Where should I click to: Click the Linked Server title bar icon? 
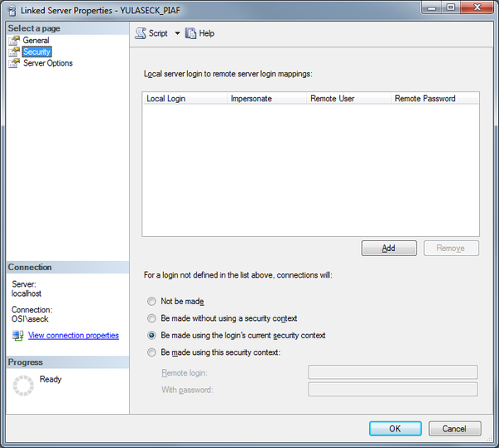pos(12,11)
